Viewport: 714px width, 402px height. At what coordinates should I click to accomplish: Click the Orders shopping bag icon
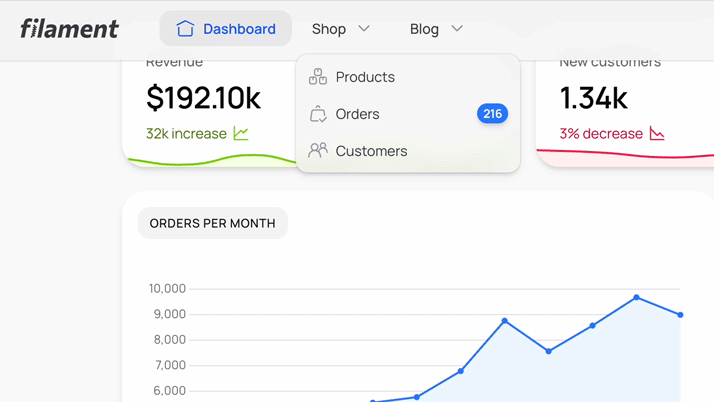pyautogui.click(x=318, y=114)
